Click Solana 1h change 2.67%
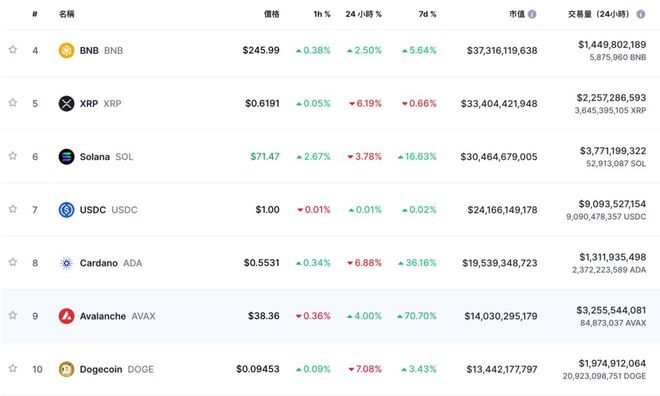This screenshot has height=396, width=660. pos(313,156)
